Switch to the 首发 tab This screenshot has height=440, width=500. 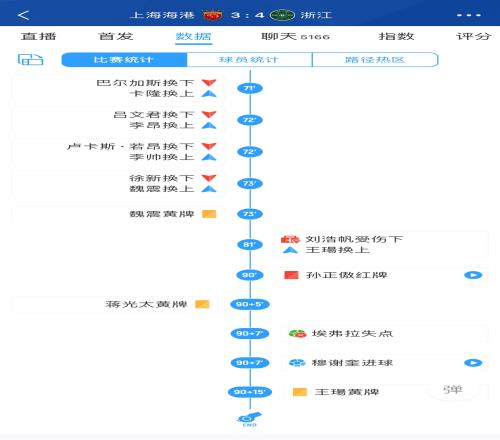tap(116, 36)
